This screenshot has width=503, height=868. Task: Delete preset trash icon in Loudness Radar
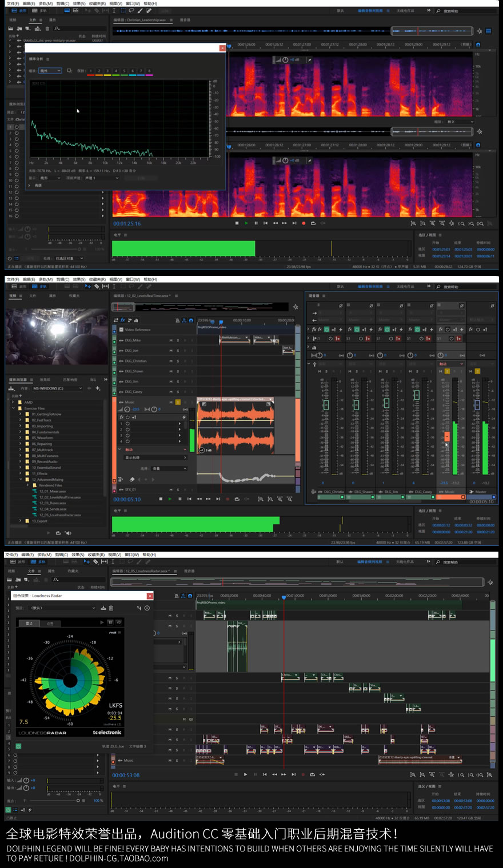pyautogui.click(x=111, y=608)
